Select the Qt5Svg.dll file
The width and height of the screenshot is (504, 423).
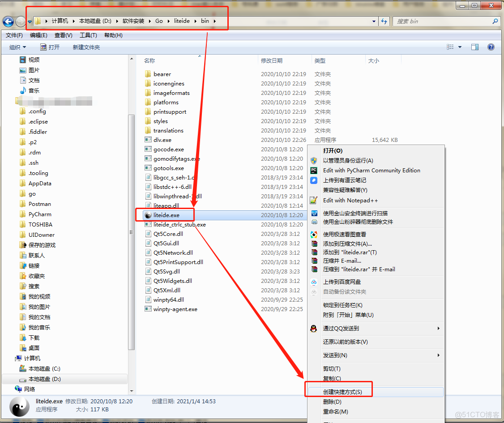point(167,271)
